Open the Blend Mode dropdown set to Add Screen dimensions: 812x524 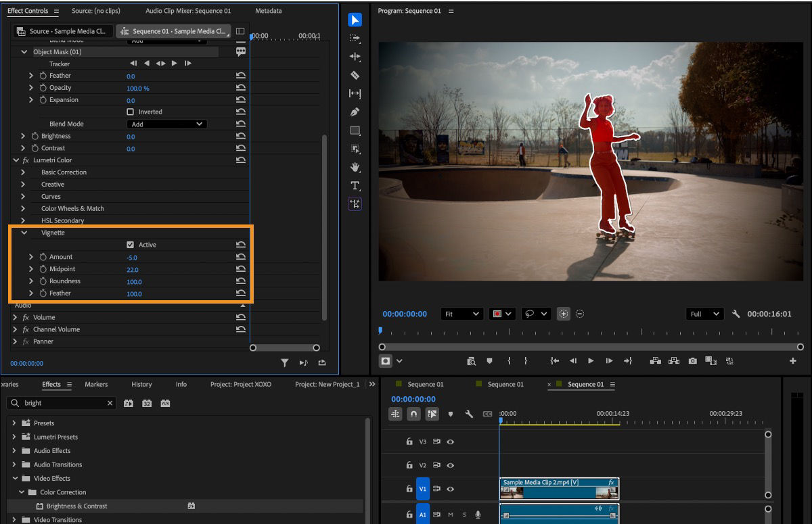click(166, 124)
